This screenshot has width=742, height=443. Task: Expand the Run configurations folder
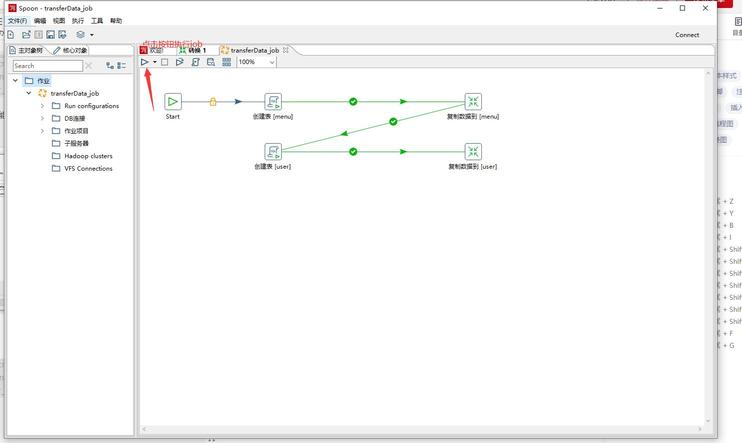42,106
